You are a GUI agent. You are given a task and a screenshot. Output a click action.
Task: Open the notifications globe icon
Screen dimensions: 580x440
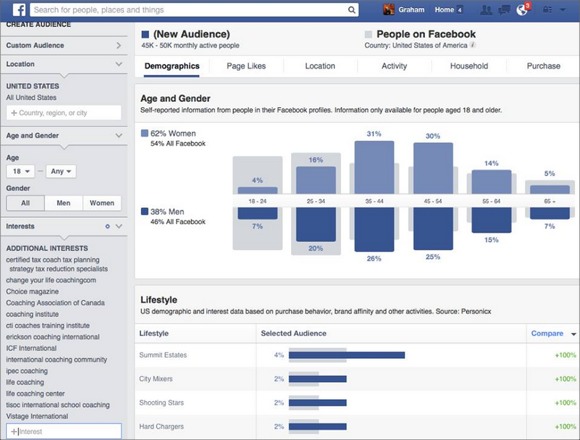(x=522, y=10)
